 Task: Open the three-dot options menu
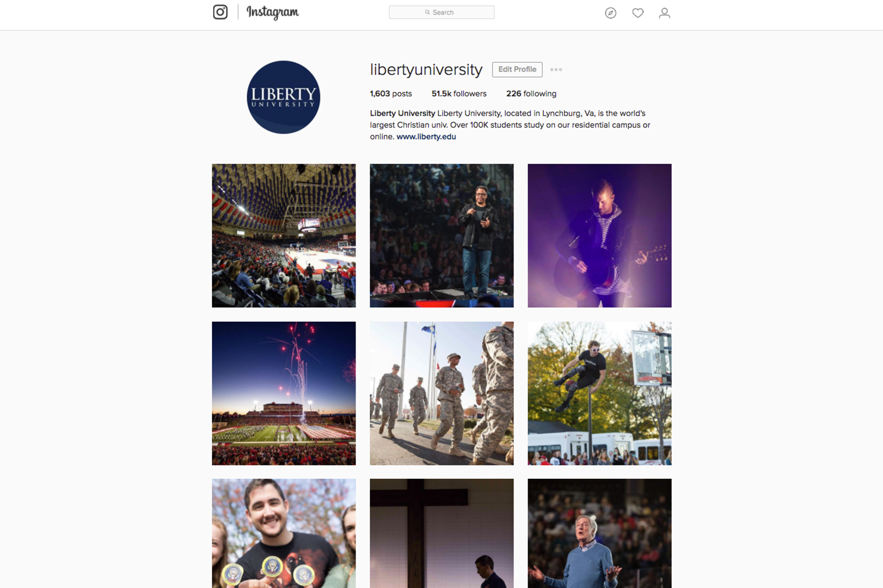point(556,70)
